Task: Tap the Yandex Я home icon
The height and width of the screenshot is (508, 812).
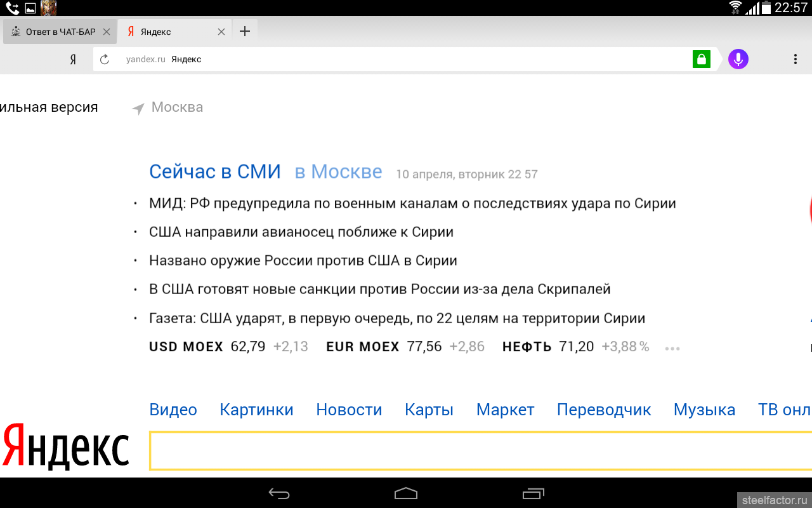Action: 73,59
